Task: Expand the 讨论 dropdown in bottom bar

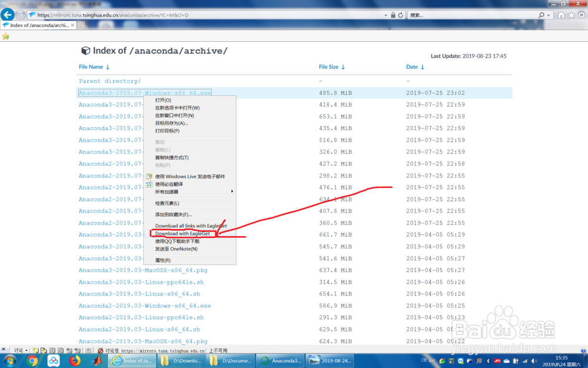Action: 21,350
